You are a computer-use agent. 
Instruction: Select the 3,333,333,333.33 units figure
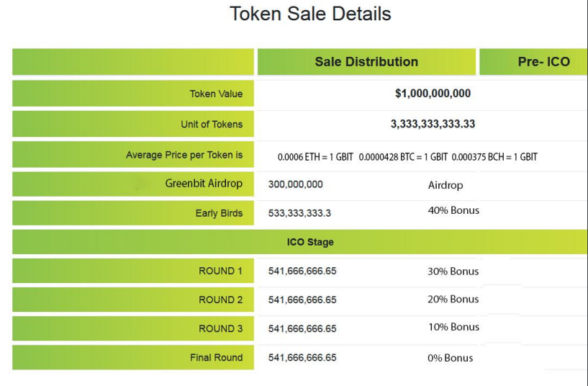point(433,124)
